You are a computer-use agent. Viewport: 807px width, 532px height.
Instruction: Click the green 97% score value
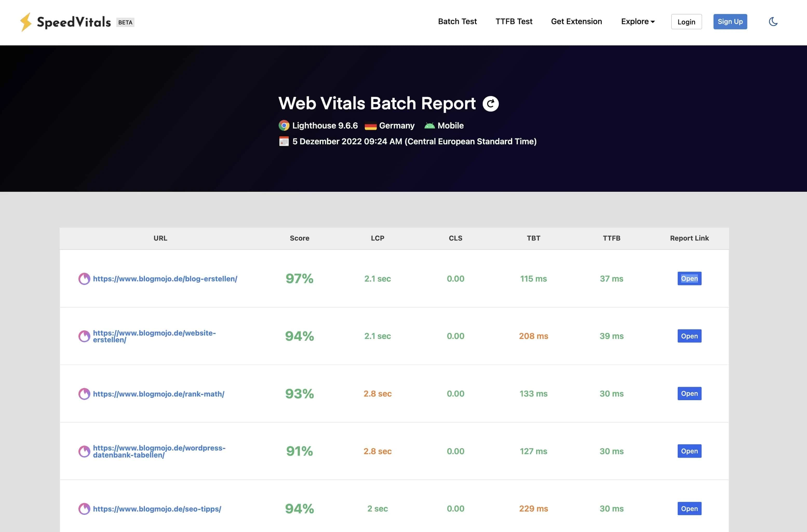click(299, 278)
